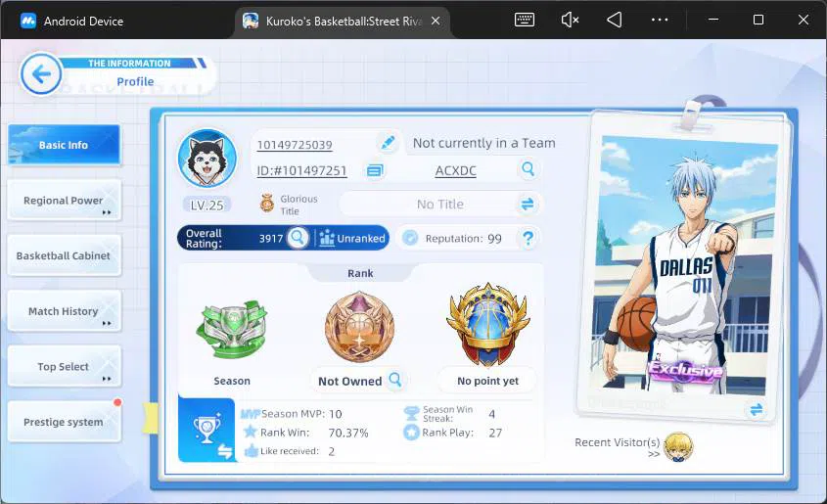Click the Unranked status text

(x=361, y=238)
